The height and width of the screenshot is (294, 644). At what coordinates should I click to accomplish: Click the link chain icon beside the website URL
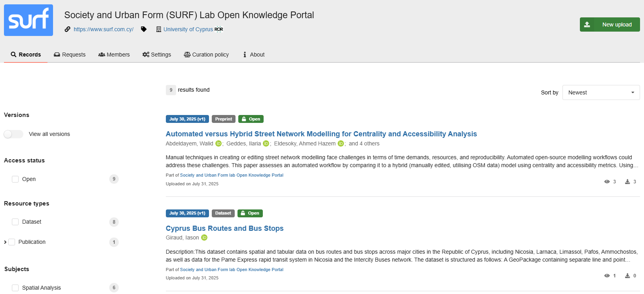(68, 29)
